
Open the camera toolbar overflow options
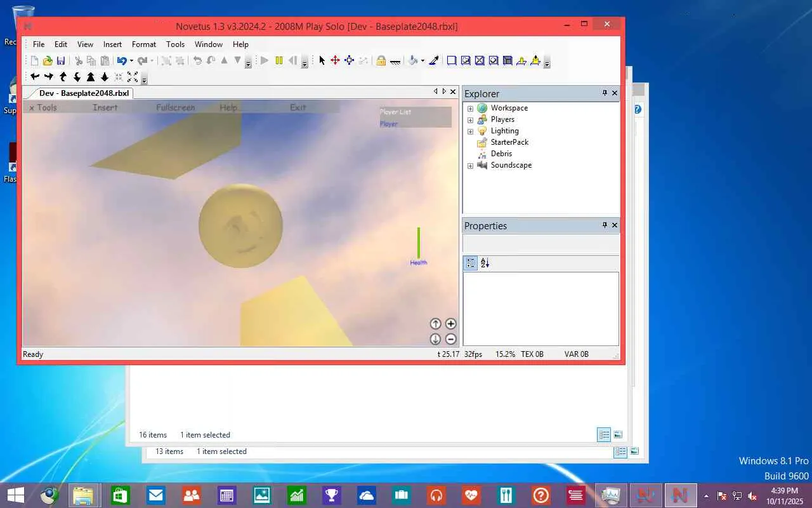pyautogui.click(x=144, y=78)
